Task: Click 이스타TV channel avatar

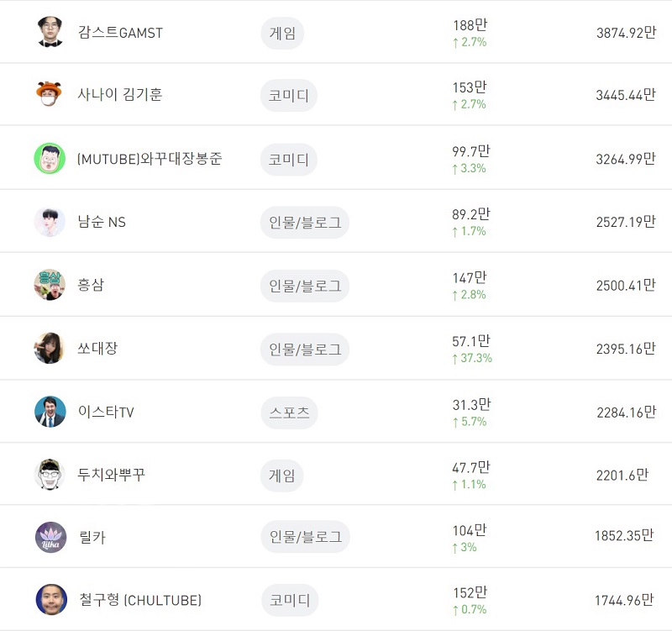Action: (x=50, y=412)
